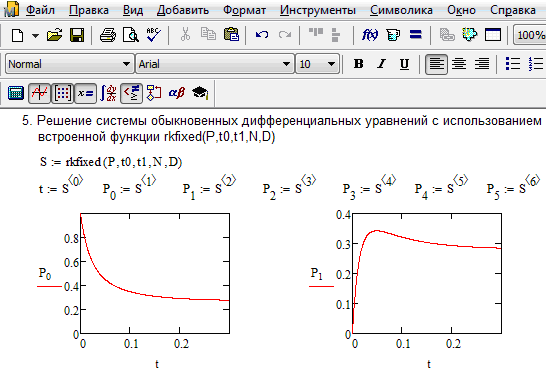Align regions down icon

(x=336, y=35)
